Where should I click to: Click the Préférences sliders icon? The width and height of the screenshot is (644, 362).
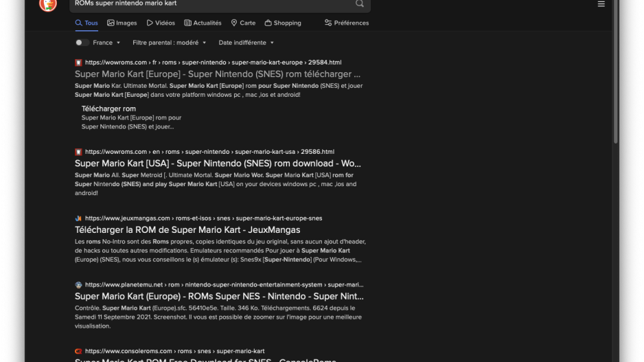click(x=327, y=23)
